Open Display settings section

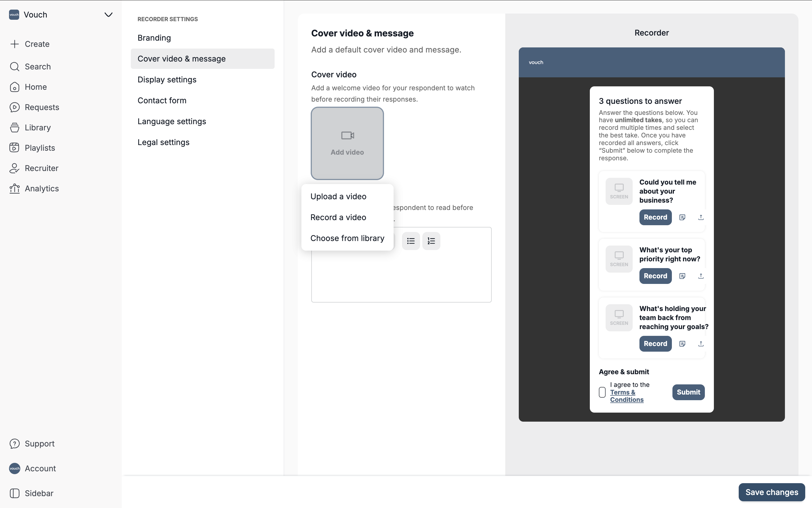tap(203, 80)
